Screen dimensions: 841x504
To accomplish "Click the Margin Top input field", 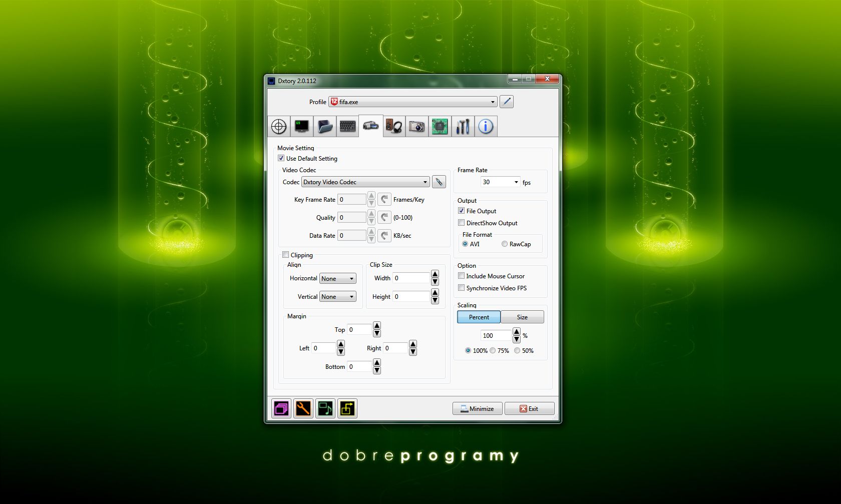I will pyautogui.click(x=360, y=329).
